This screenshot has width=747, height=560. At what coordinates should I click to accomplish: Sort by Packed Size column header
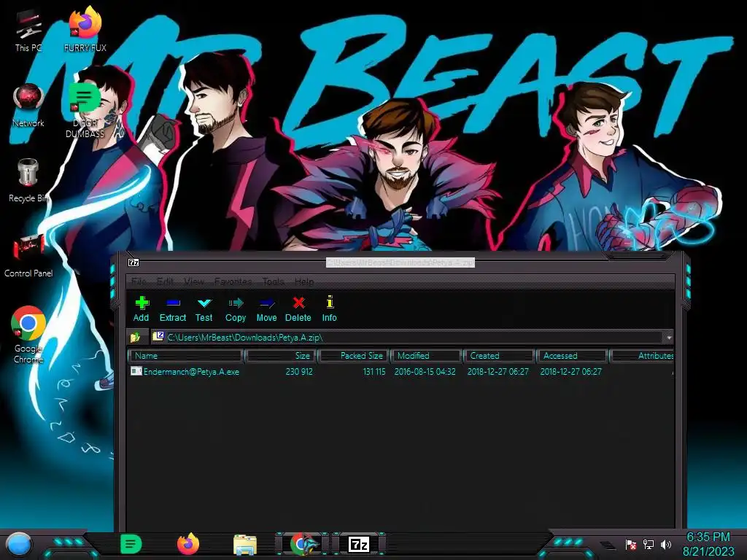tap(354, 356)
